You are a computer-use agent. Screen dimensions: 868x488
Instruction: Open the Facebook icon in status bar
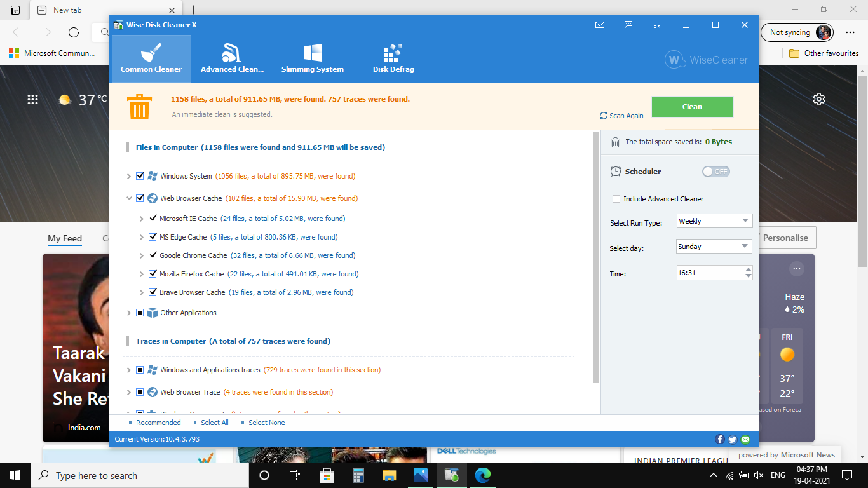click(720, 439)
